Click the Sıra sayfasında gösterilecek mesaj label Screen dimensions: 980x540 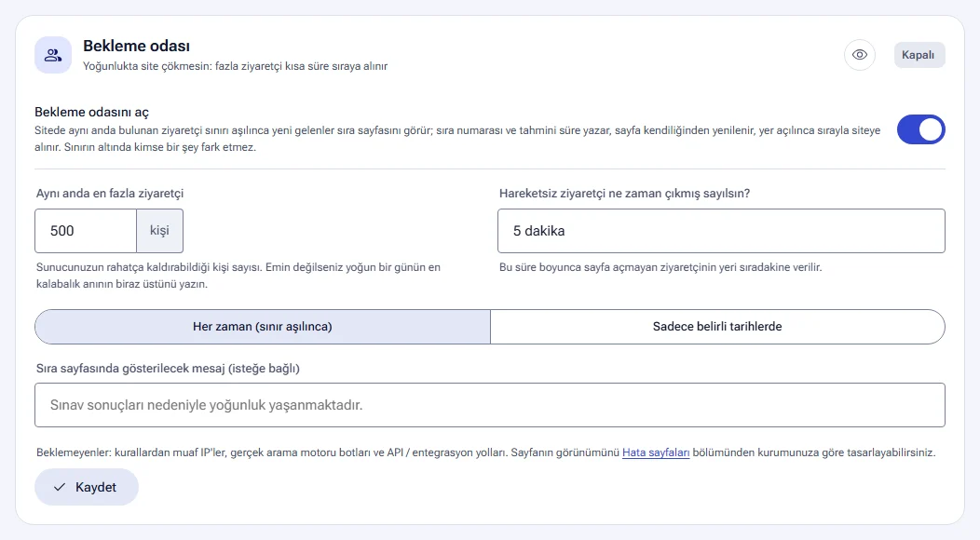tap(168, 368)
